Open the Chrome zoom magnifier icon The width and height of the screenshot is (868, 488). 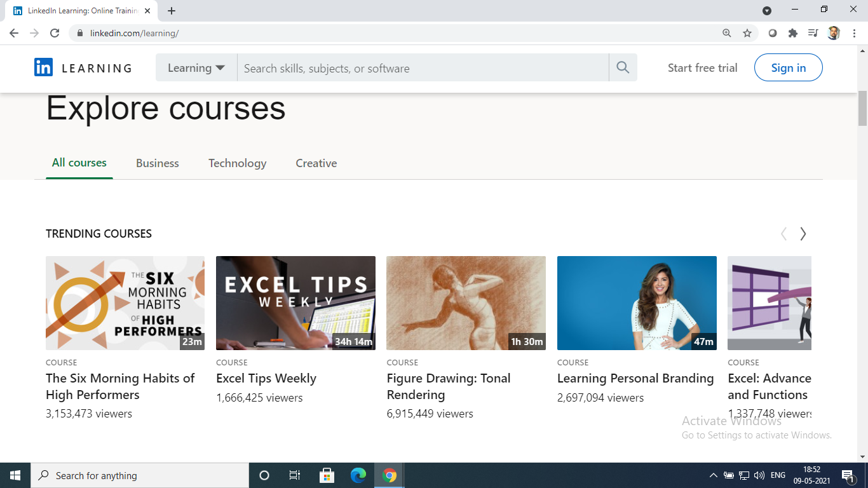click(x=727, y=33)
